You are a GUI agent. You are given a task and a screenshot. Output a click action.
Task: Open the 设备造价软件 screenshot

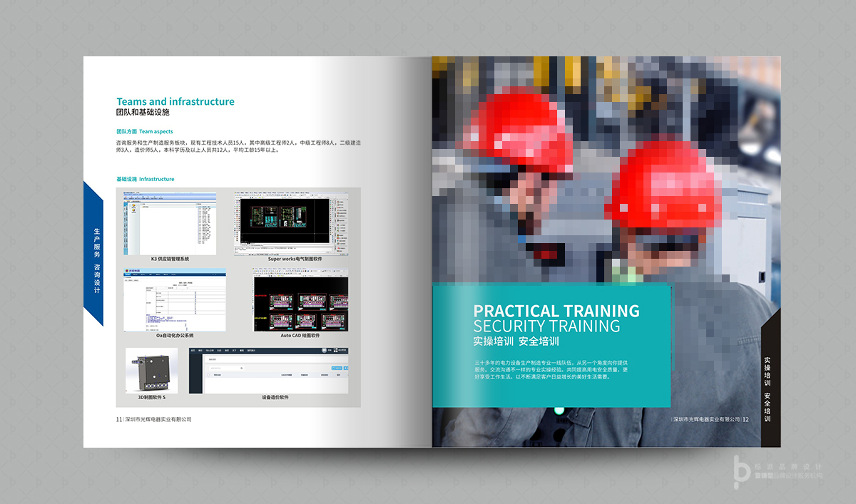click(x=270, y=370)
